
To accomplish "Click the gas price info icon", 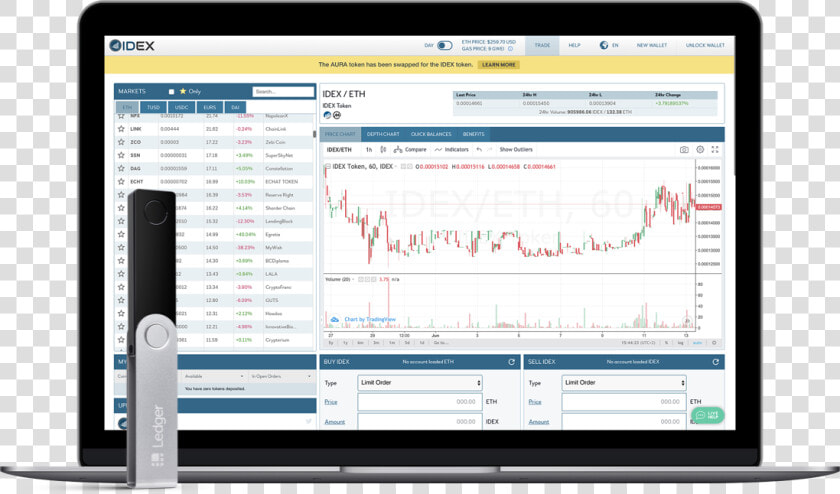I will click(x=510, y=49).
